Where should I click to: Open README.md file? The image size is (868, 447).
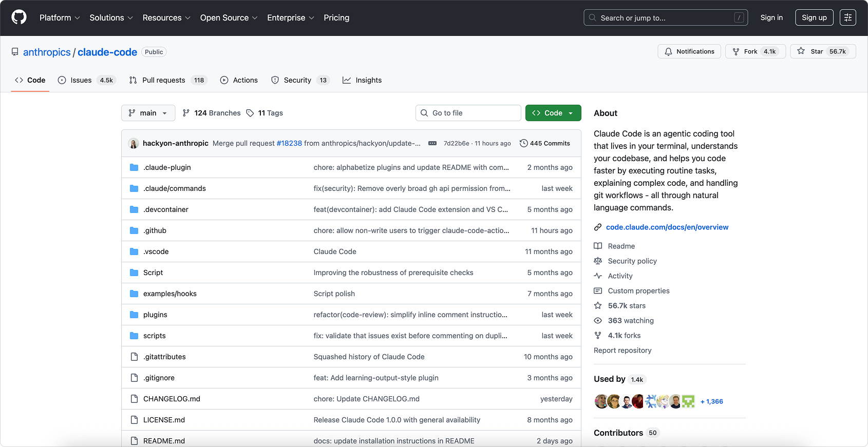[x=164, y=441]
